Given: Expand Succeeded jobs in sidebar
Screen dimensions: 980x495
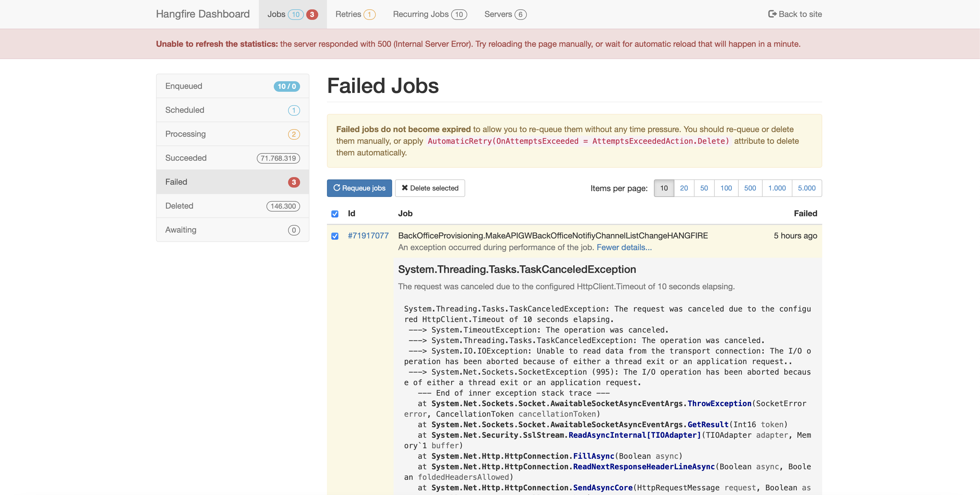Looking at the screenshot, I should (232, 158).
